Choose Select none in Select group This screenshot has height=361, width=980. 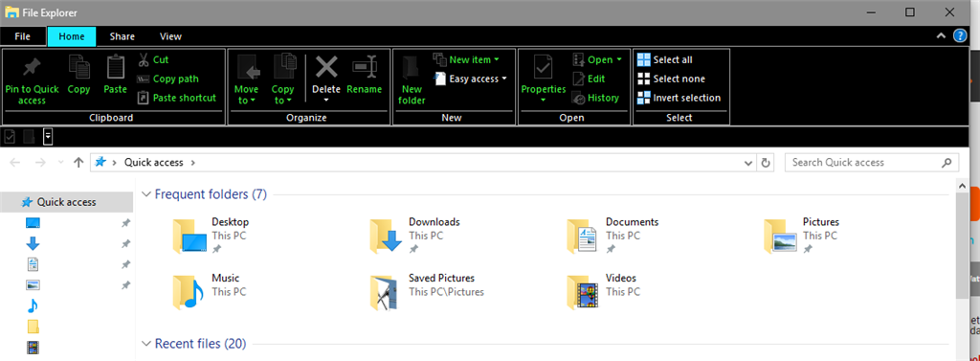point(671,79)
